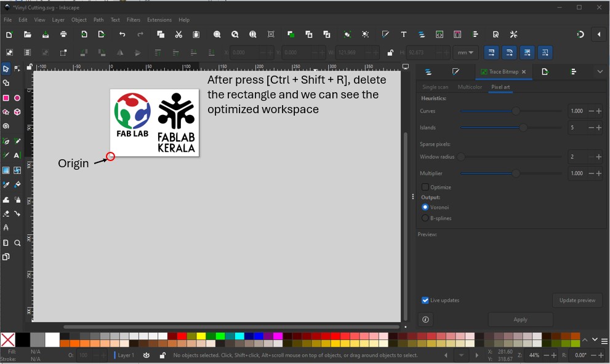
Task: Toggle width/height ratio lock
Action: pyautogui.click(x=390, y=52)
